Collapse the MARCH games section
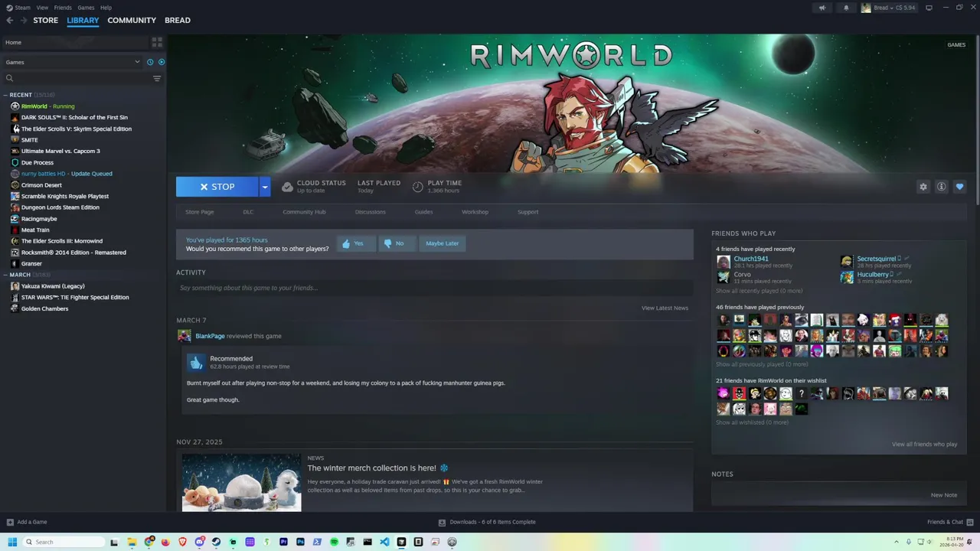980x551 pixels. (x=5, y=275)
